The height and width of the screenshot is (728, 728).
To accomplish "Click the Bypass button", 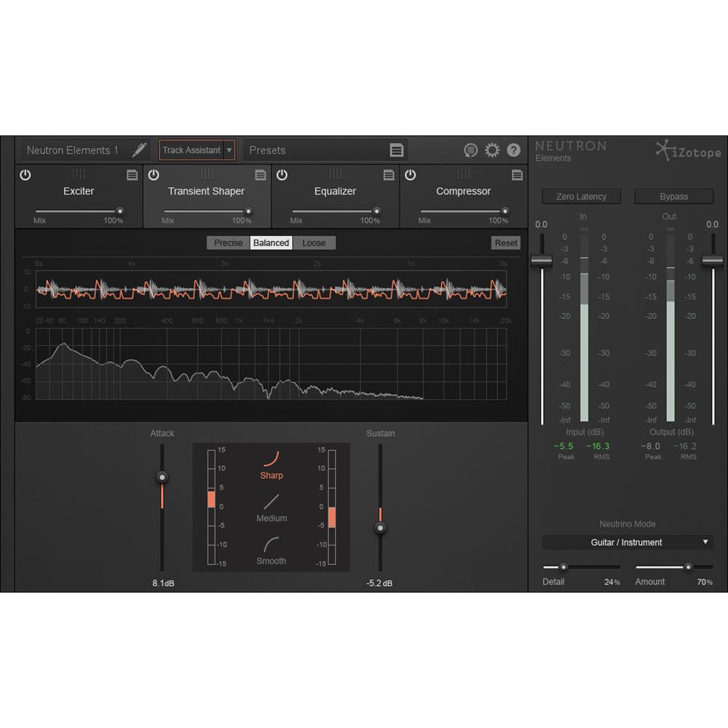I will (x=673, y=196).
